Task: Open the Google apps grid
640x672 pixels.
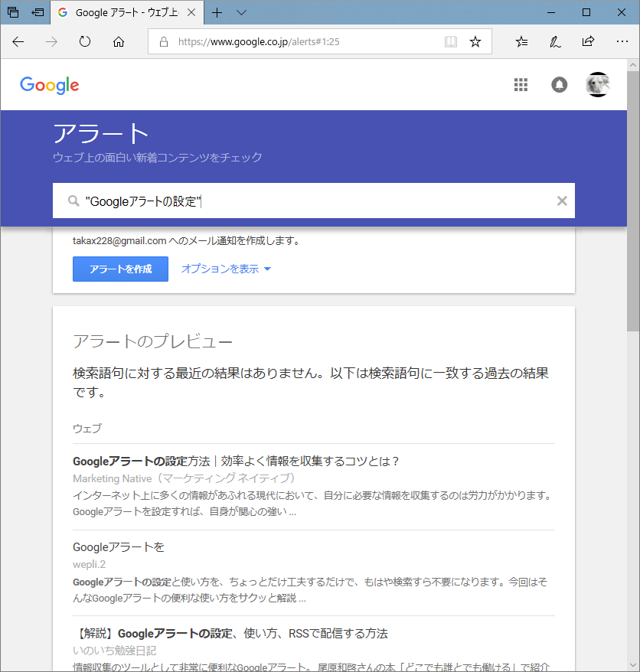Action: tap(521, 85)
